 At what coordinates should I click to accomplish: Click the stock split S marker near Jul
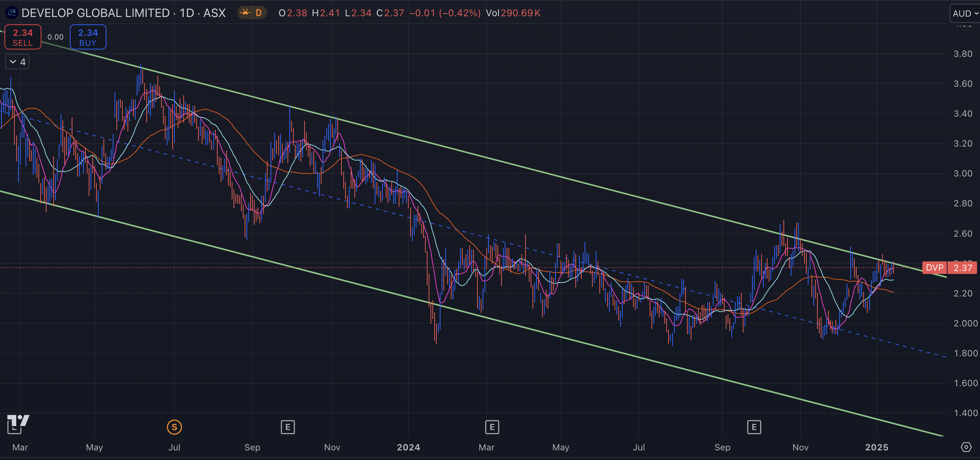pos(174,427)
